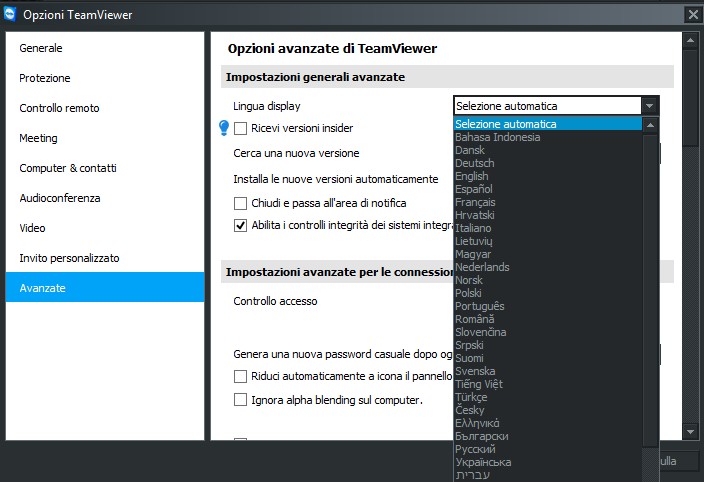Pick Tiếng Việt language option
704x482 pixels.
click(548, 384)
